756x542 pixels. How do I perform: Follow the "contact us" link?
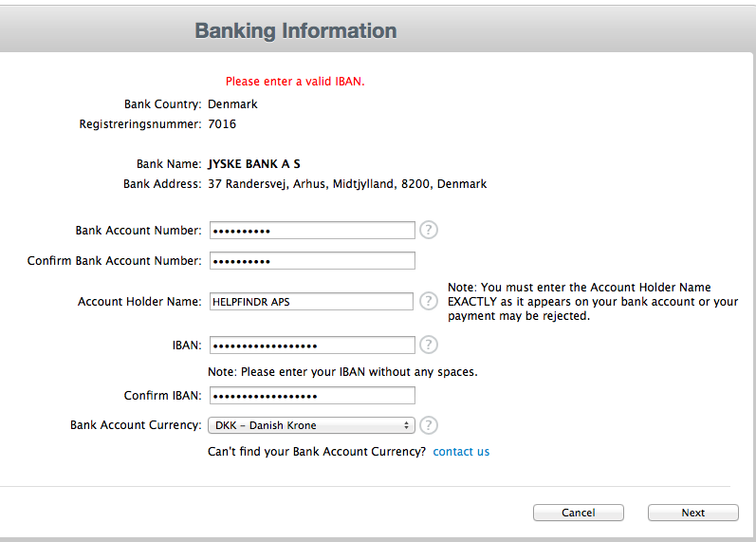[461, 452]
